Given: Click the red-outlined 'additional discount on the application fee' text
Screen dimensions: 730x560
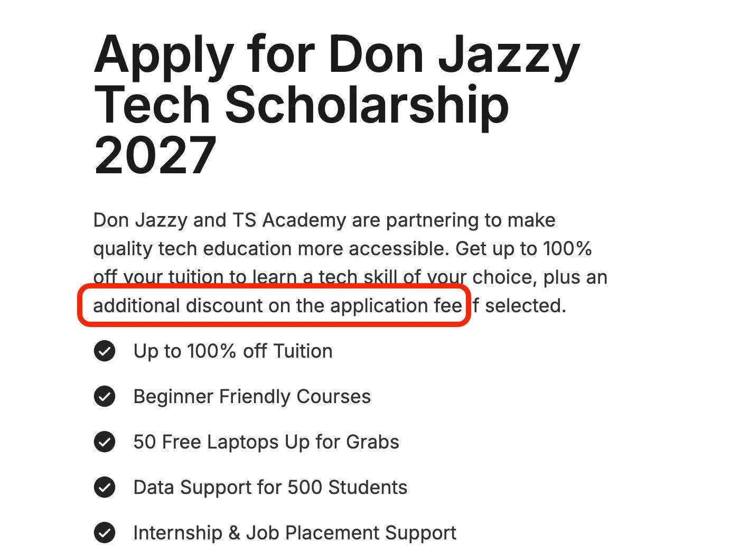Looking at the screenshot, I should coord(278,305).
